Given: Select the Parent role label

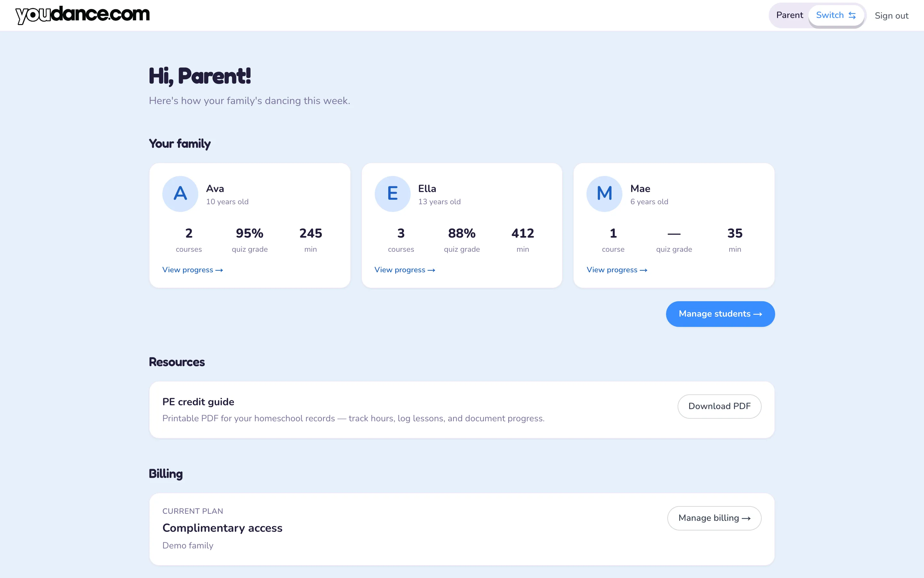Looking at the screenshot, I should [x=789, y=15].
